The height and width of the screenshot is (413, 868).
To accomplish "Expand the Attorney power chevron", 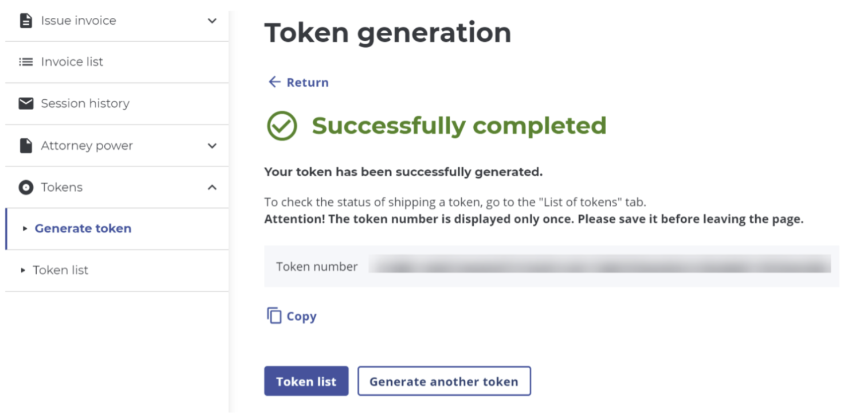I will point(212,146).
